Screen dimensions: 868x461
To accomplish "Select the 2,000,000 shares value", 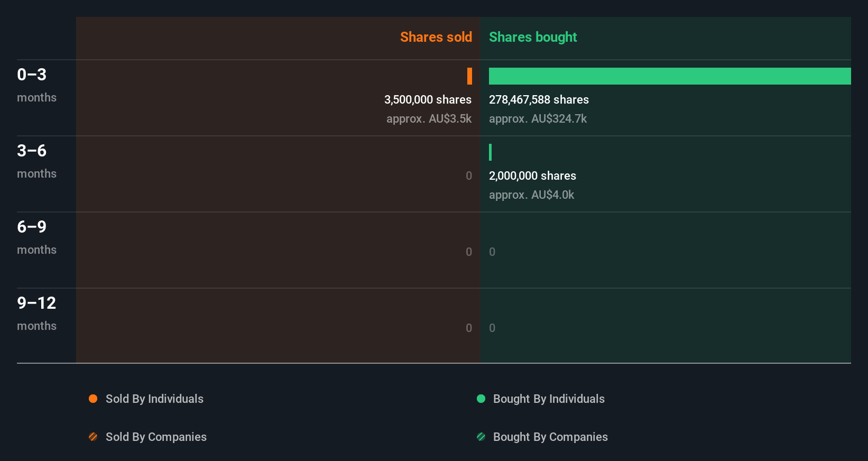I will click(x=532, y=176).
